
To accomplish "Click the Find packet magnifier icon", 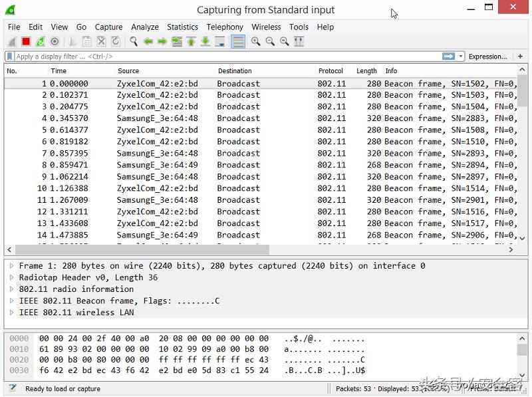I will tap(134, 41).
